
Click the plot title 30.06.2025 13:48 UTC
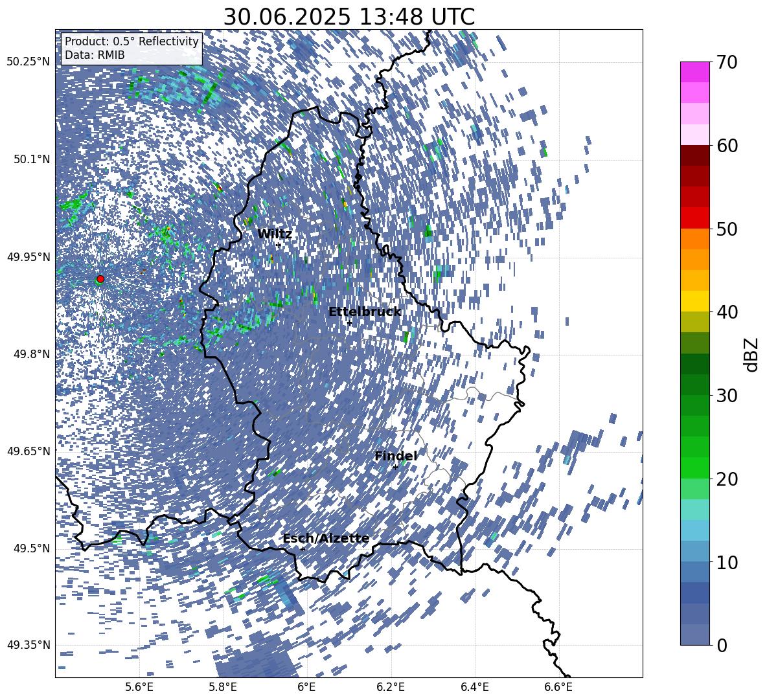(x=349, y=17)
